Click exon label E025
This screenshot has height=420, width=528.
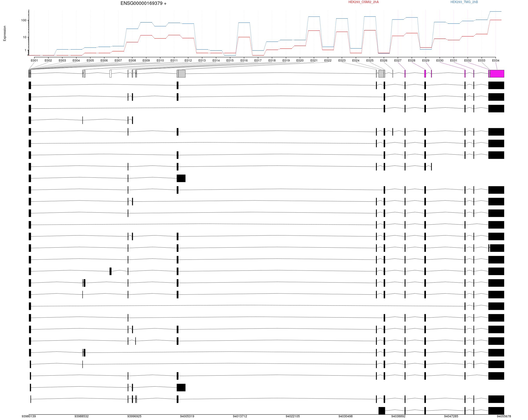370,60
